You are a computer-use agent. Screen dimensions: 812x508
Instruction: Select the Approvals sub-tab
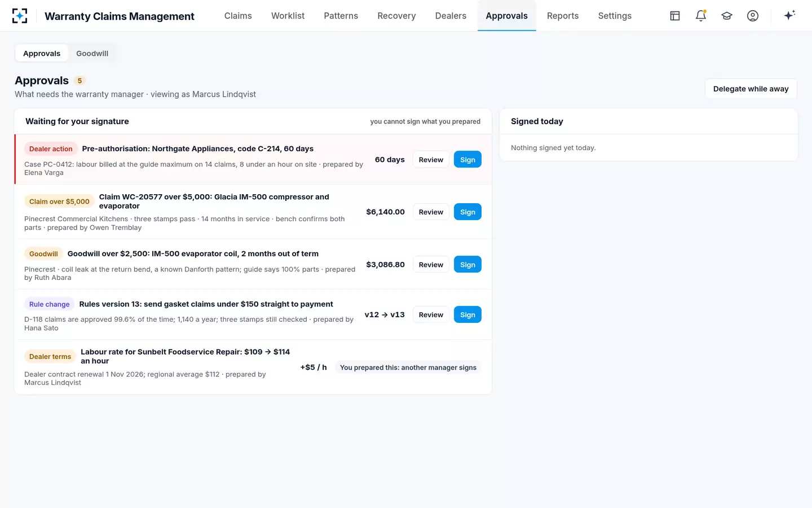point(42,54)
